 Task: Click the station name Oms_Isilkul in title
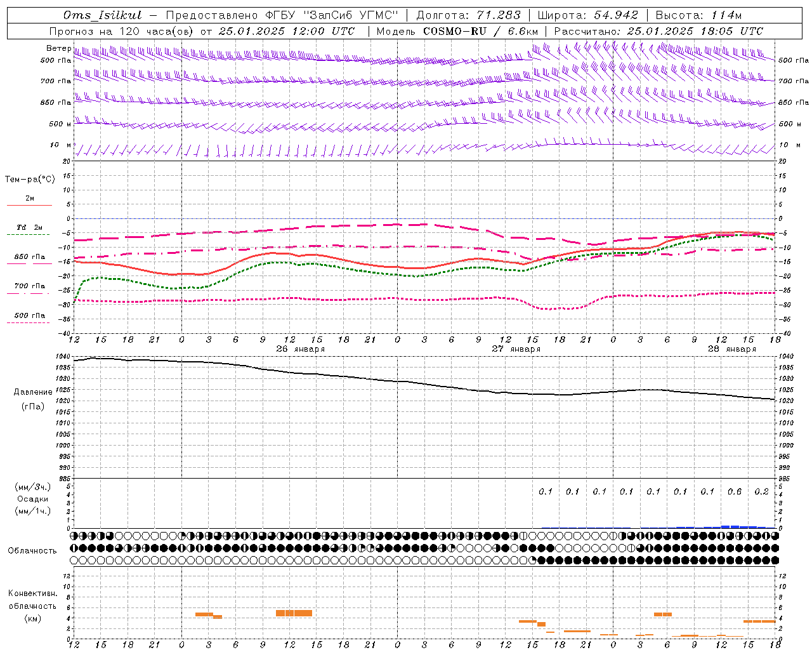(x=102, y=15)
